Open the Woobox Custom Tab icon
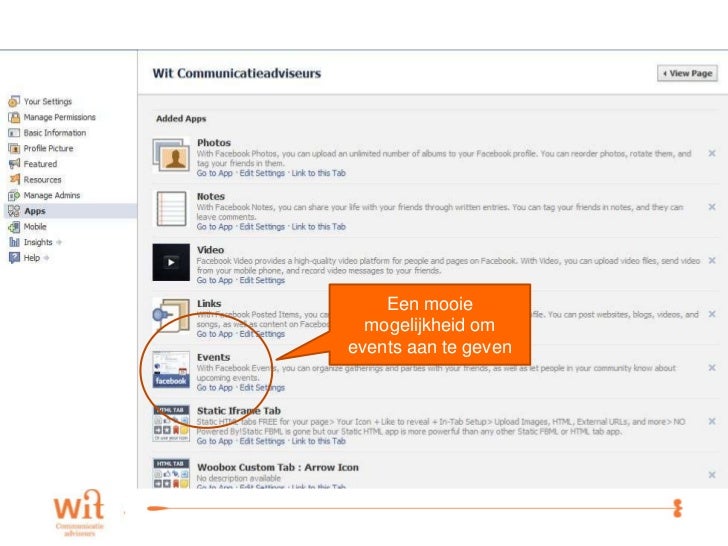This screenshot has width=728, height=546. coord(171,474)
